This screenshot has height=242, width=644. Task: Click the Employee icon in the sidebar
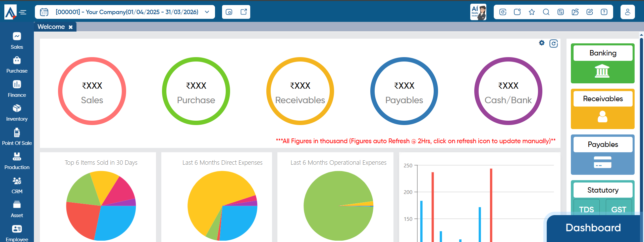point(17,229)
